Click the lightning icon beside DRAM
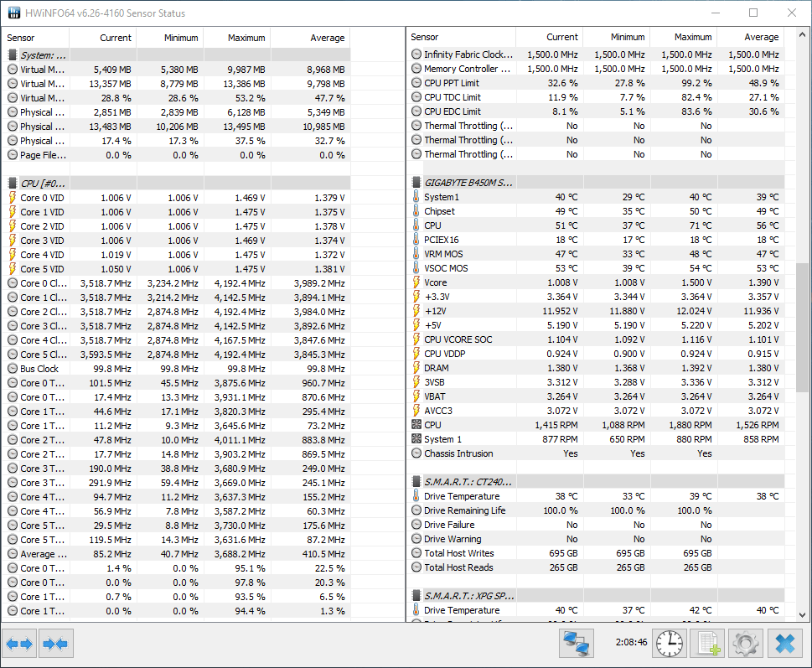 [416, 368]
